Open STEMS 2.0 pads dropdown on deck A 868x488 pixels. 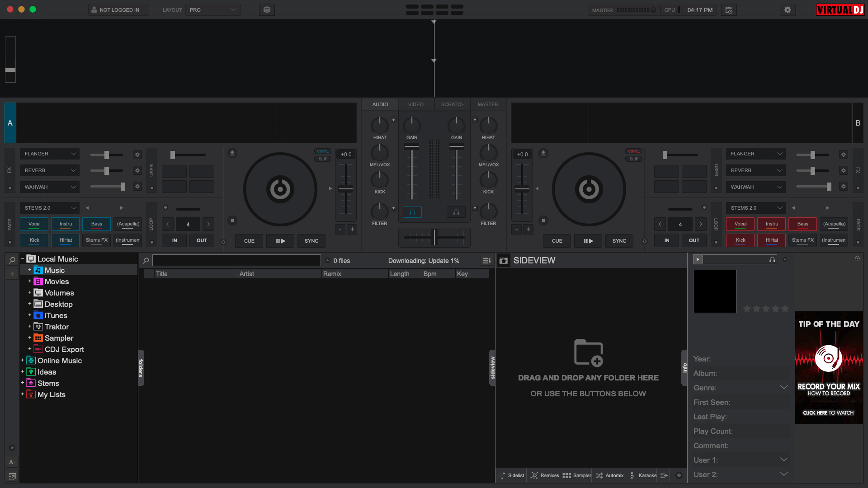(49, 208)
